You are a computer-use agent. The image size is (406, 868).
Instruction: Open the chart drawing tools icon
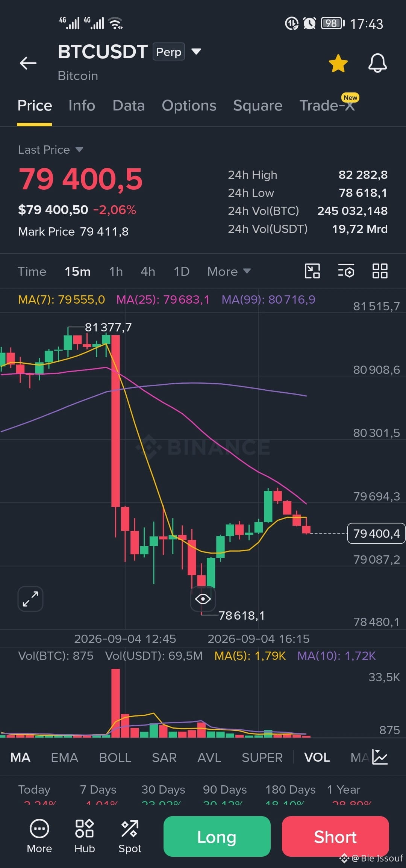click(x=312, y=271)
